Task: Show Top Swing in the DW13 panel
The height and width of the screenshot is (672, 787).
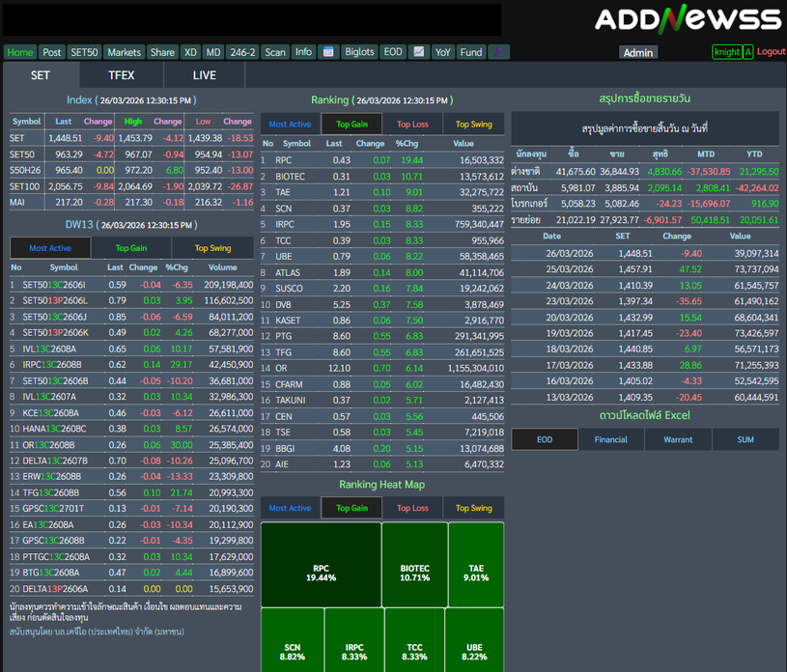Action: click(213, 248)
